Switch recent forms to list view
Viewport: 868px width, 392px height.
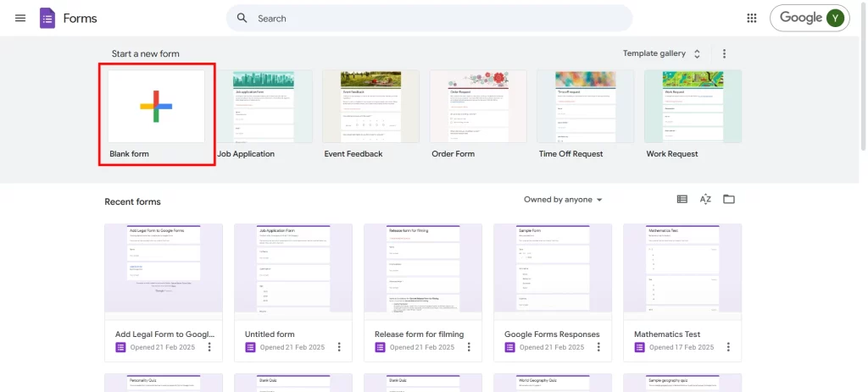(x=682, y=200)
